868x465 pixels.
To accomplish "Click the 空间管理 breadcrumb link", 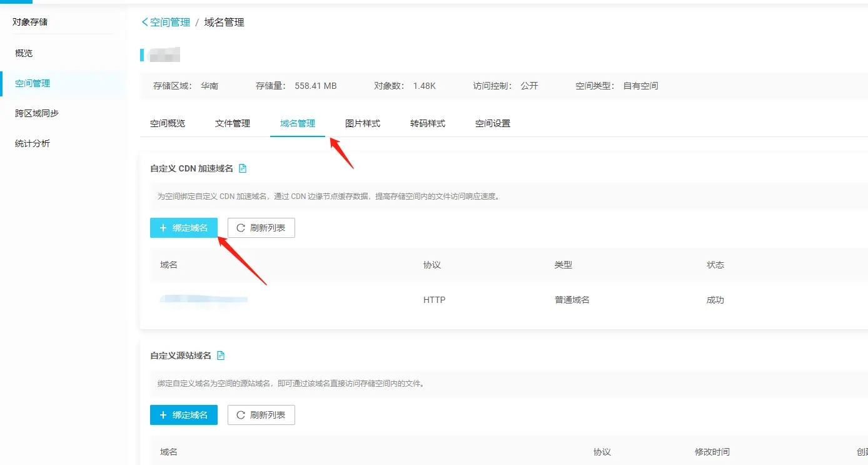I will (170, 23).
